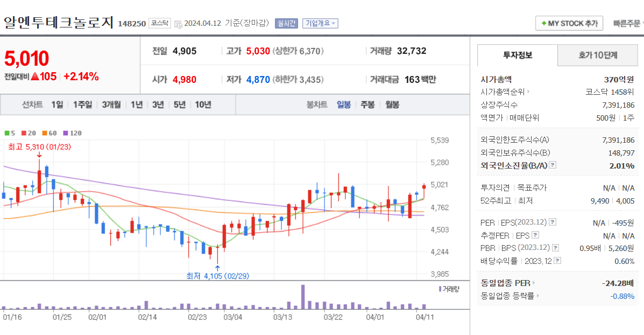Select 10년 line chart period
Viewport: 644px width, 335px height.
(203, 105)
